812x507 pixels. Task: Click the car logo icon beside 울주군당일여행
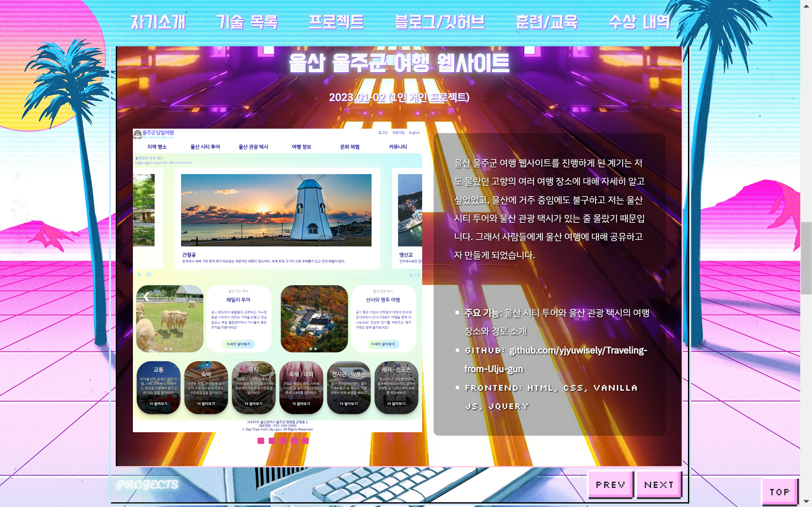[x=138, y=135]
